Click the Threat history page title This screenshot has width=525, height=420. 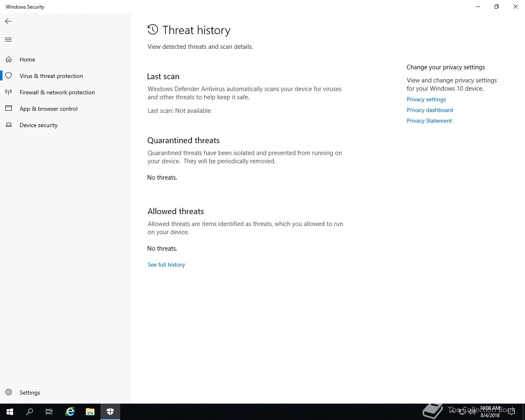196,30
